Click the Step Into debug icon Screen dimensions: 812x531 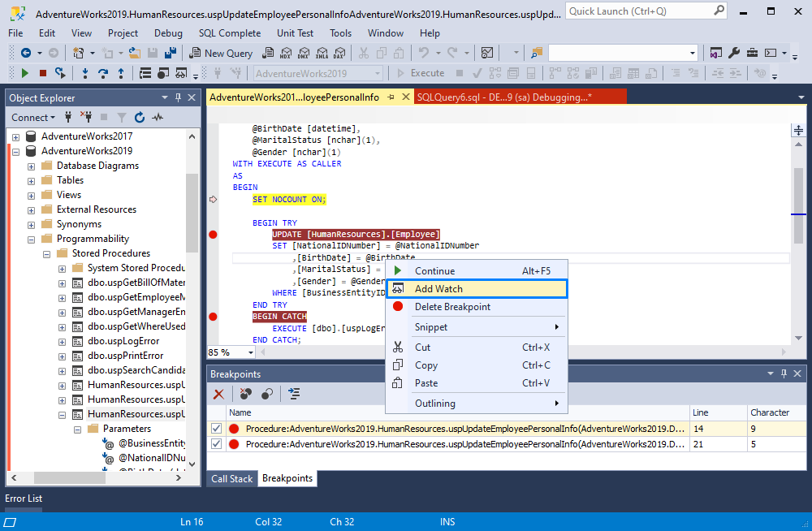coord(85,74)
